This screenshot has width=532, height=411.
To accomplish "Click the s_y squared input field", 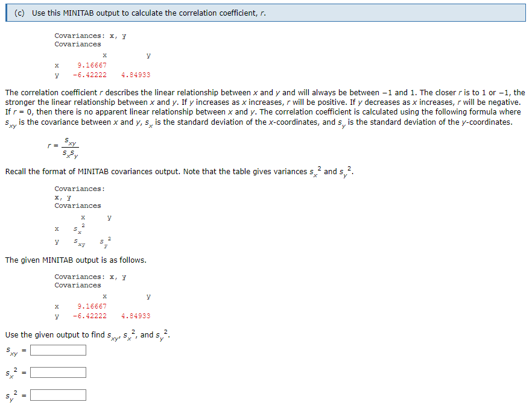I will [x=57, y=394].
